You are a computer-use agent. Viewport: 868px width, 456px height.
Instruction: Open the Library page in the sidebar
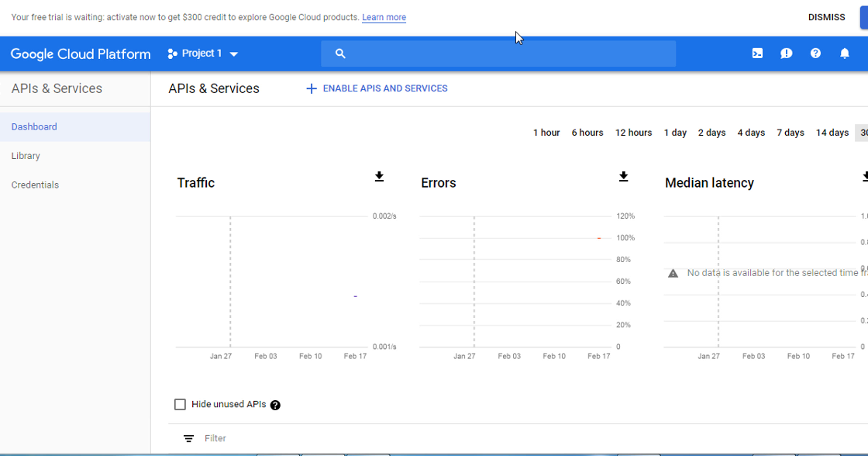point(26,155)
